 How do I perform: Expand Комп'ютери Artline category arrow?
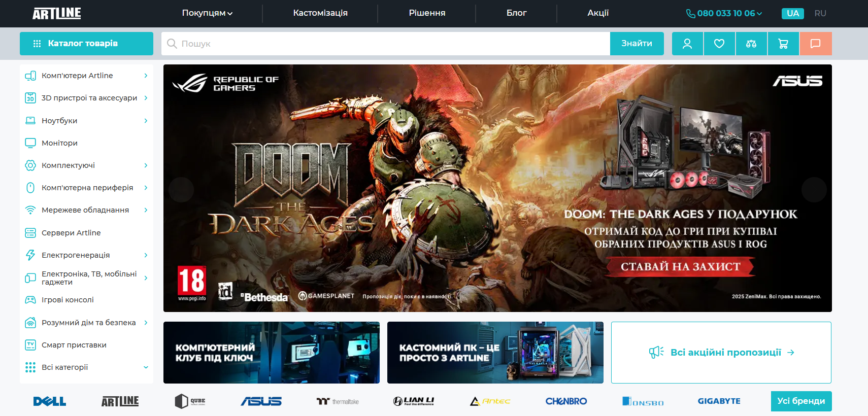146,76
